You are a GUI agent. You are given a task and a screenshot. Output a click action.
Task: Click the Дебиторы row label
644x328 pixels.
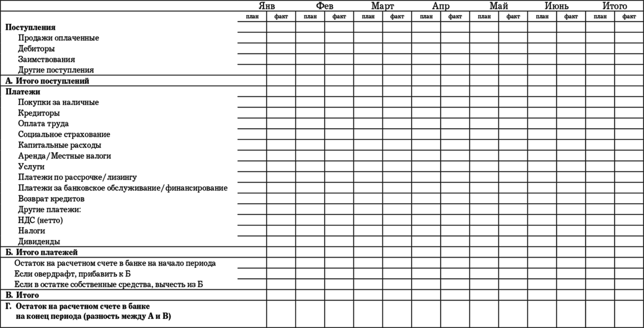(x=37, y=49)
